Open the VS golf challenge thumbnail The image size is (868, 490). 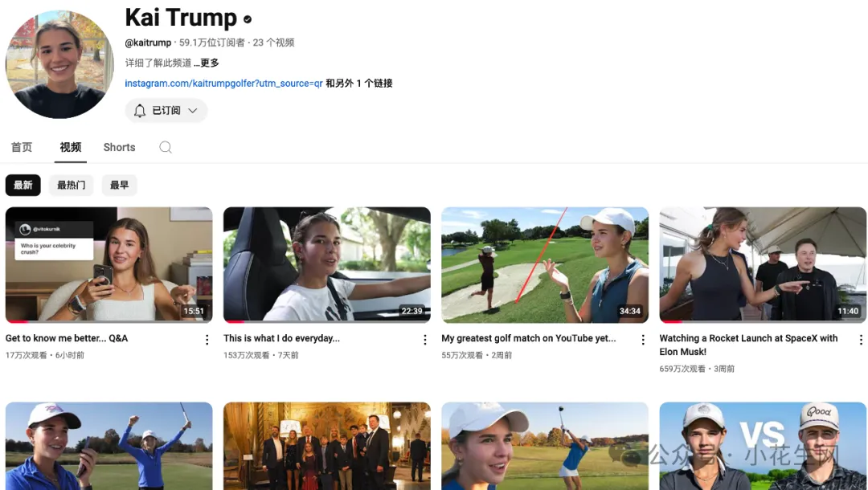[x=763, y=446]
